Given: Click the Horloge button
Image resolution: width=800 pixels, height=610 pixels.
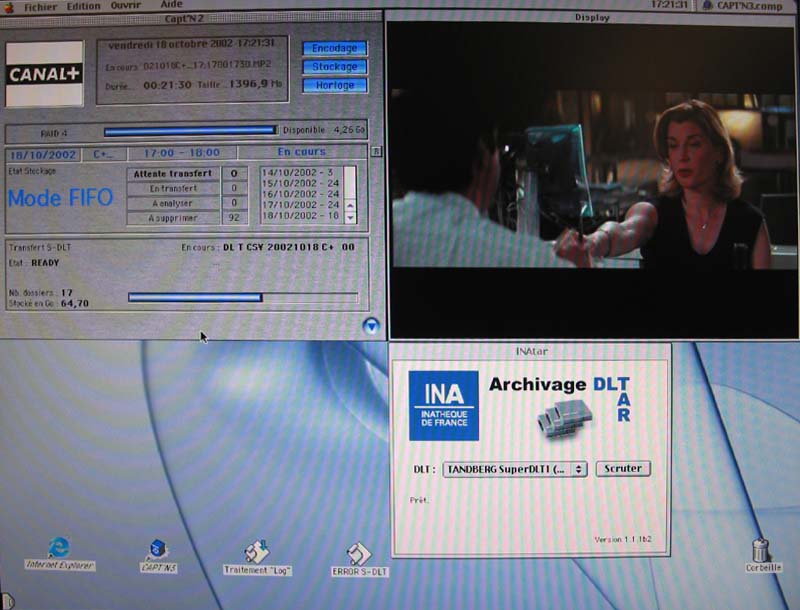Looking at the screenshot, I should coord(335,85).
